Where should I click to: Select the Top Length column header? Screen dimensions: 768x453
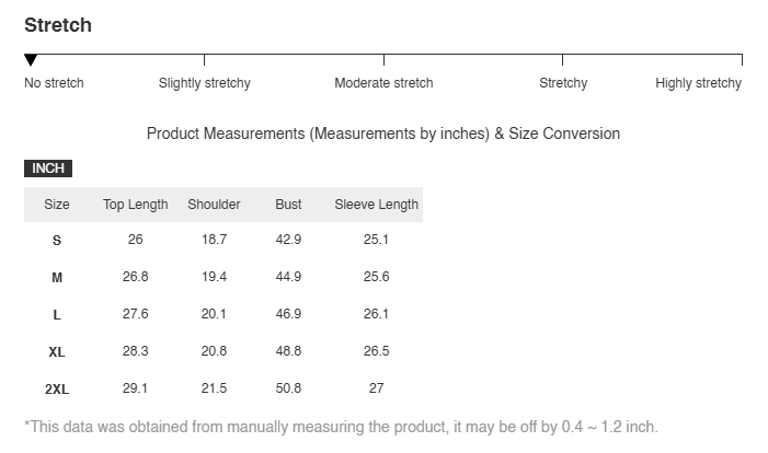[135, 204]
